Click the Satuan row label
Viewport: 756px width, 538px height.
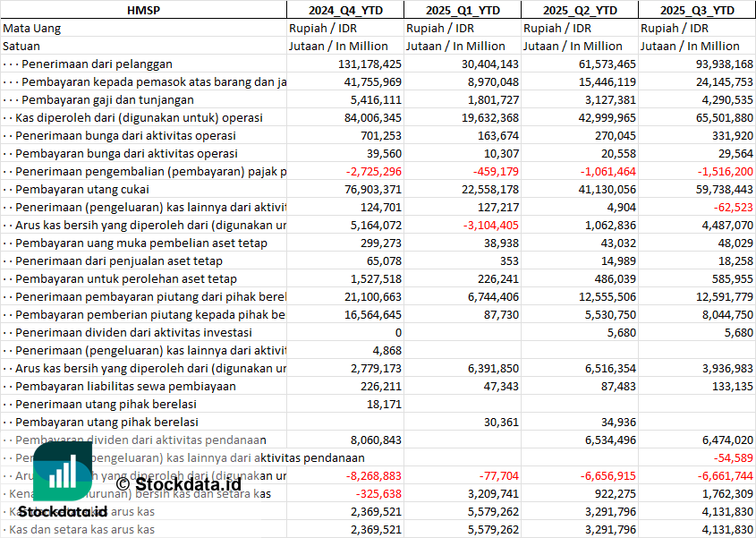click(x=21, y=47)
